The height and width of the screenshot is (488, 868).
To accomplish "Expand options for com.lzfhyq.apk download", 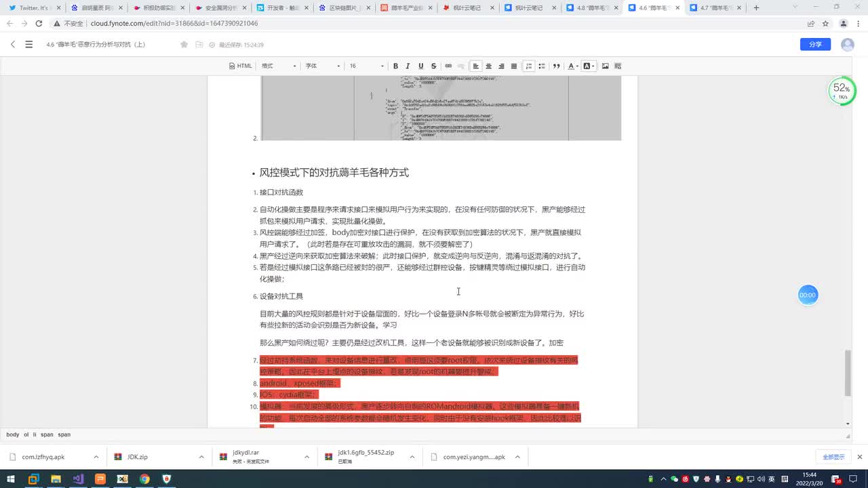I will point(96,457).
